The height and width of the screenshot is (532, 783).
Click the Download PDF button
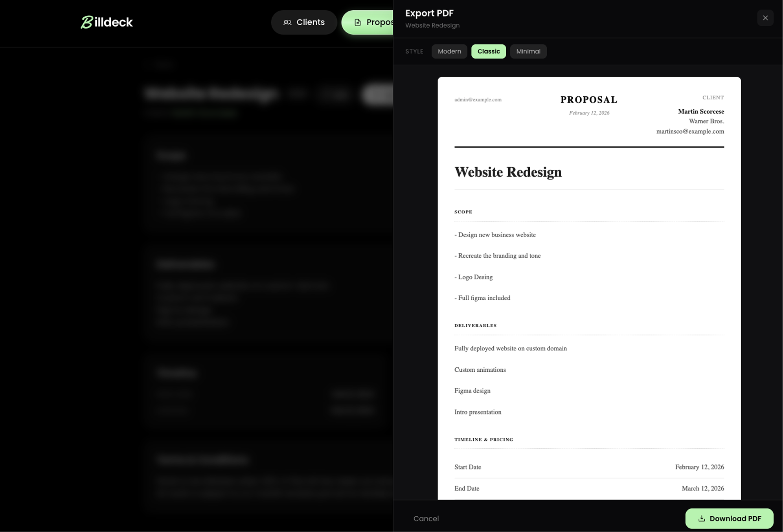coord(730,518)
